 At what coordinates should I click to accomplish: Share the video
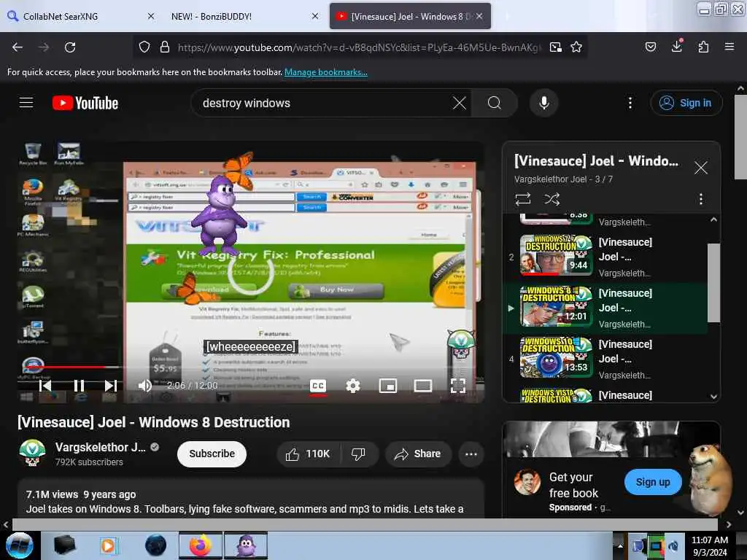click(417, 454)
